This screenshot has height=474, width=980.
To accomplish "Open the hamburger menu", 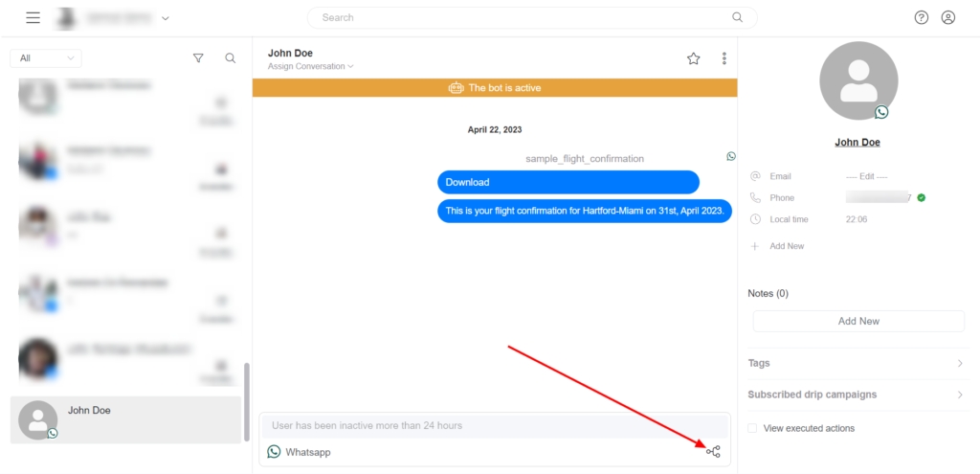I will coord(33,17).
